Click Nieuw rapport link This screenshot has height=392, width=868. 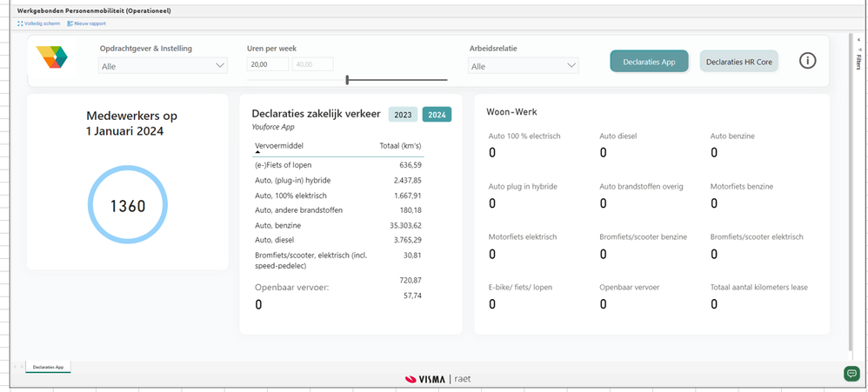coord(90,23)
